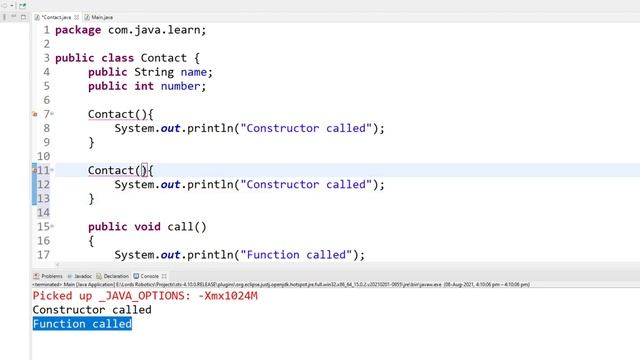The width and height of the screenshot is (640, 360).
Task: Click the 'number' field on line 5
Action: [180, 86]
